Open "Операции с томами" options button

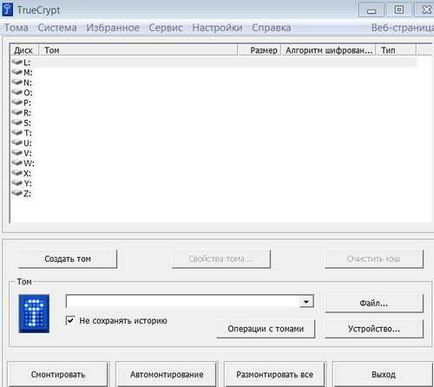point(266,329)
